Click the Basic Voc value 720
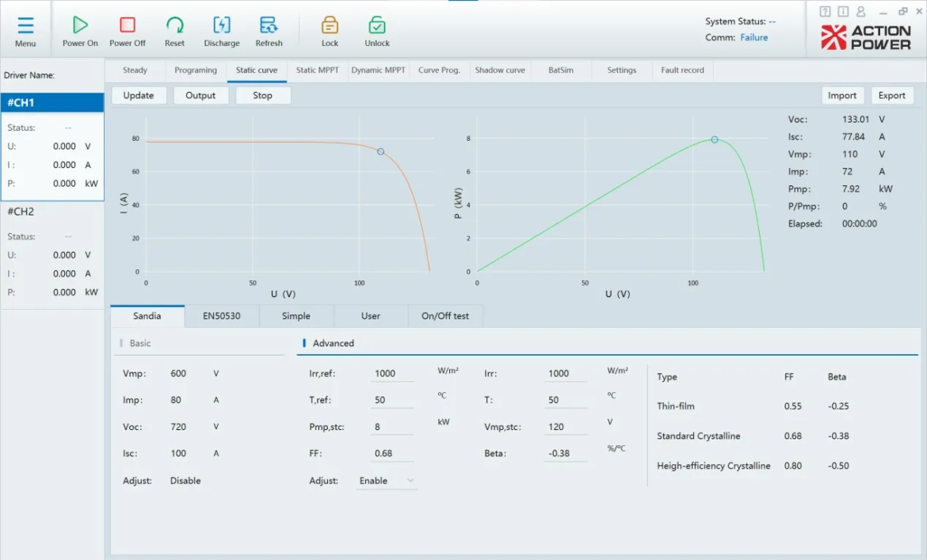The width and height of the screenshot is (927, 560). coord(178,426)
